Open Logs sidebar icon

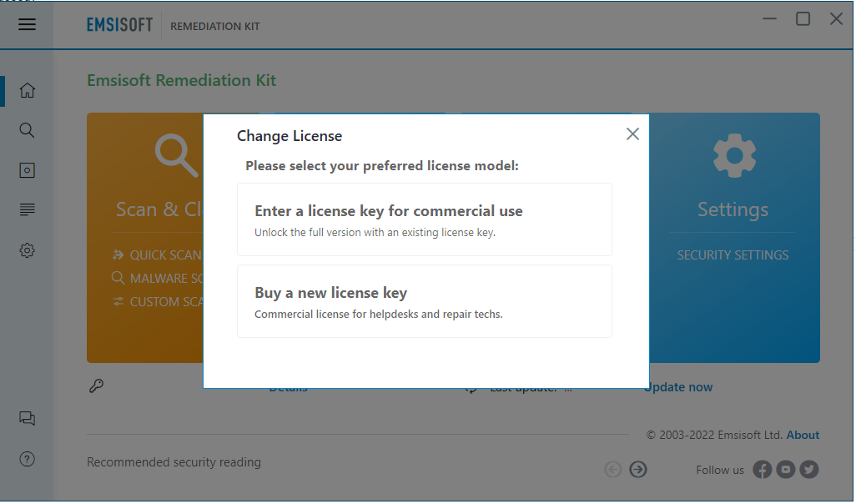27,209
